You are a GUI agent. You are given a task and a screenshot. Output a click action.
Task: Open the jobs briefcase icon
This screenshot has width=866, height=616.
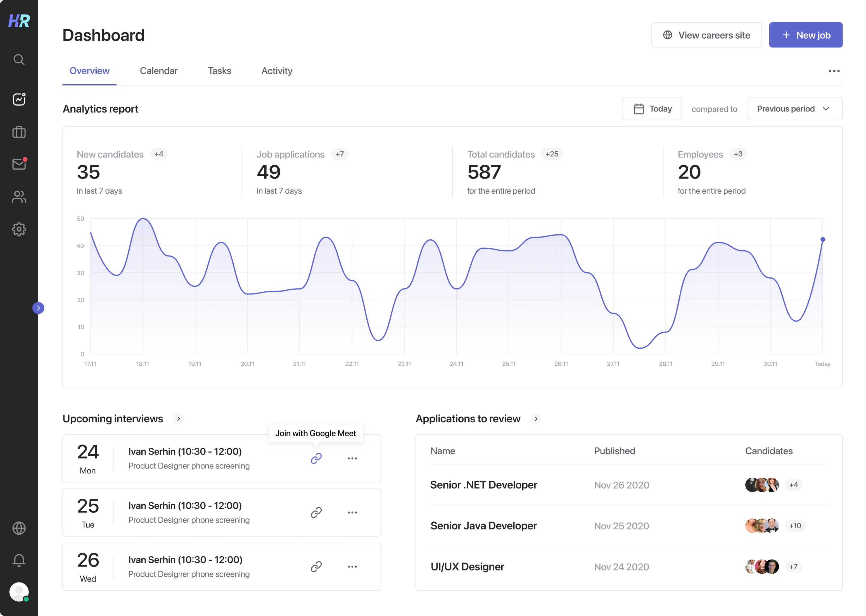(x=19, y=132)
